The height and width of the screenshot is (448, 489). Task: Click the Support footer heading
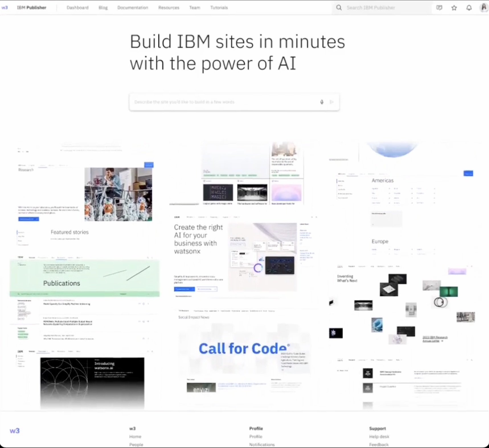point(377,428)
